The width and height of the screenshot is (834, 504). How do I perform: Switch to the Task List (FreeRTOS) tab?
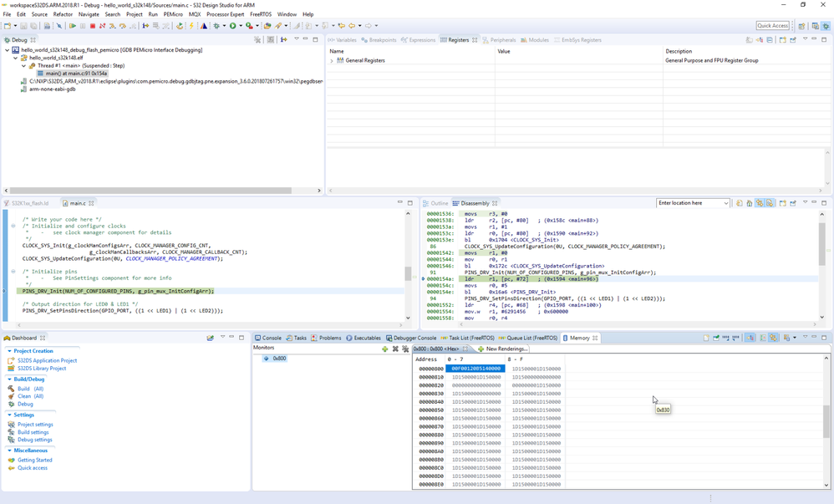(x=468, y=338)
